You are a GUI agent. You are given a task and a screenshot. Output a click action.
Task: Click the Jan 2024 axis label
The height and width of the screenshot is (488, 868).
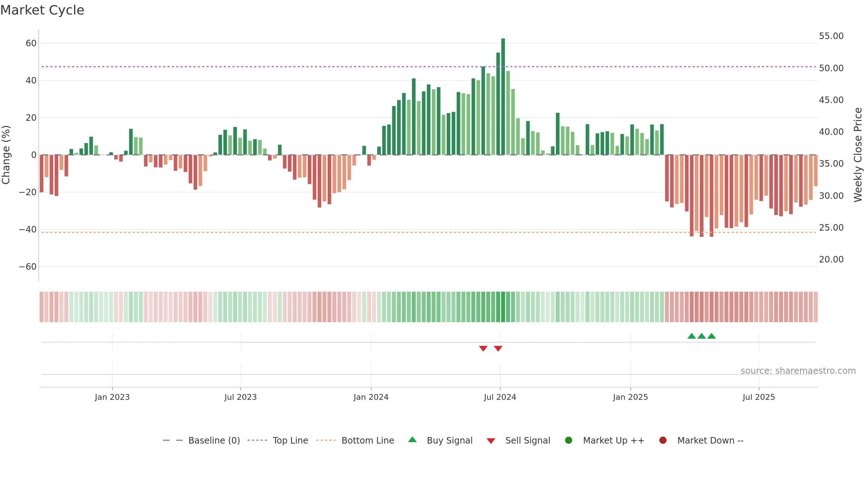point(371,397)
